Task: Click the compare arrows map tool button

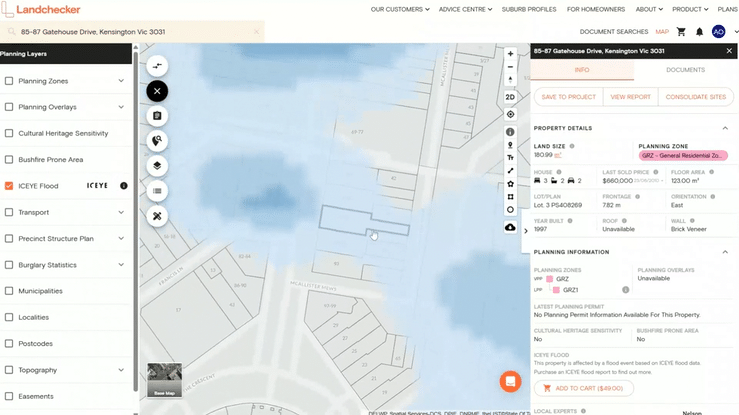Action: (x=157, y=66)
